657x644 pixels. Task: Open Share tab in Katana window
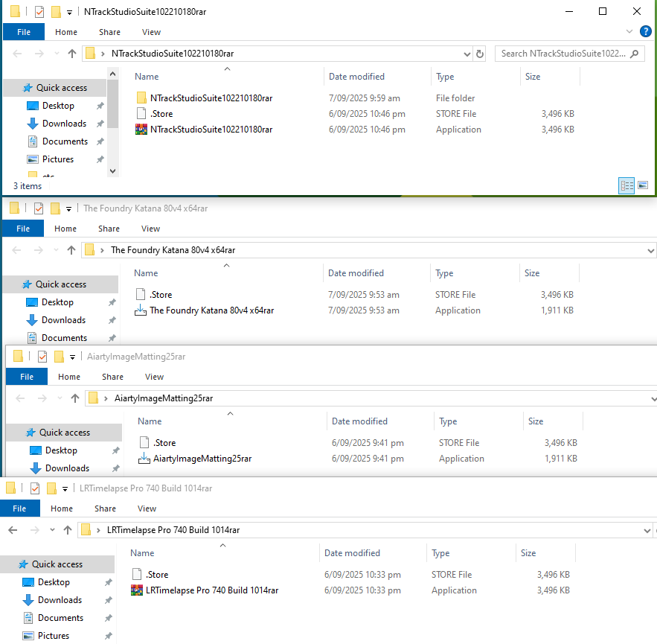[109, 229]
